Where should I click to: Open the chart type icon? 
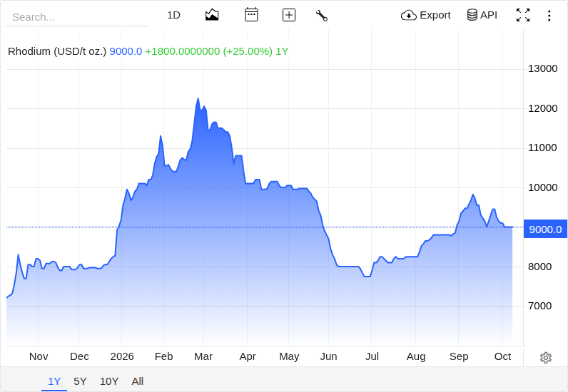pyautogui.click(x=212, y=15)
